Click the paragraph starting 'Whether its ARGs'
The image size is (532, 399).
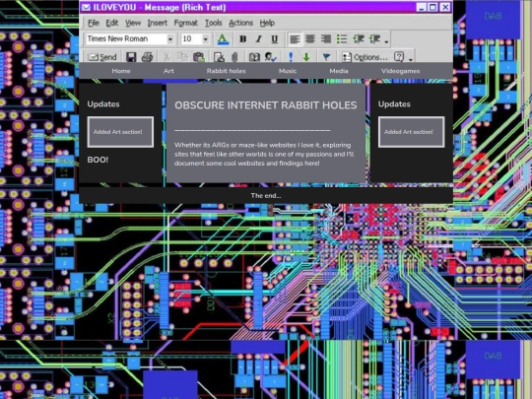(x=264, y=154)
